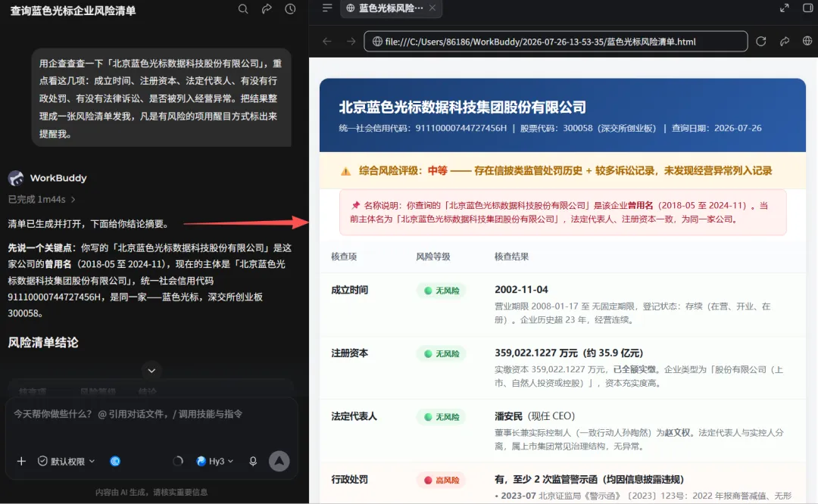Click the browser back arrow
Image resolution: width=818 pixels, height=504 pixels.
click(x=327, y=42)
